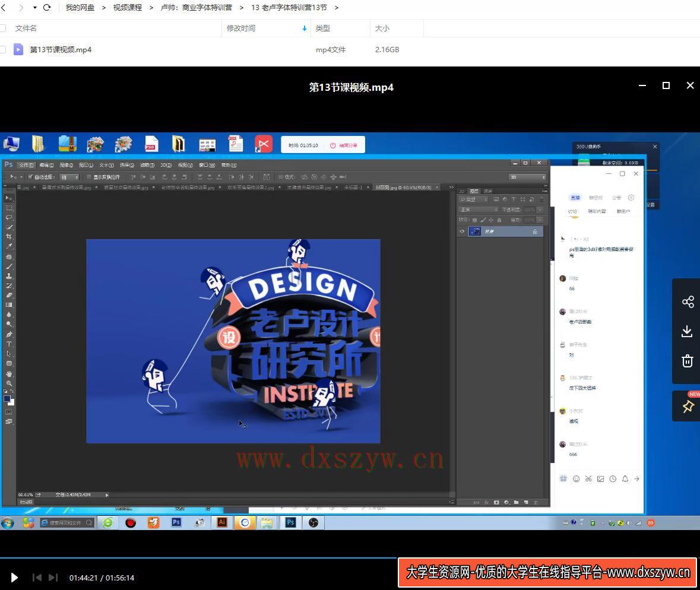Play the video with play button

tap(14, 578)
